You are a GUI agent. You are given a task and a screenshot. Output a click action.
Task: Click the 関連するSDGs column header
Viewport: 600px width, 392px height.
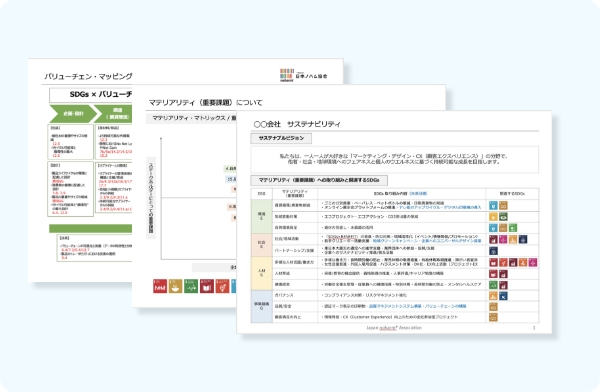[512, 194]
